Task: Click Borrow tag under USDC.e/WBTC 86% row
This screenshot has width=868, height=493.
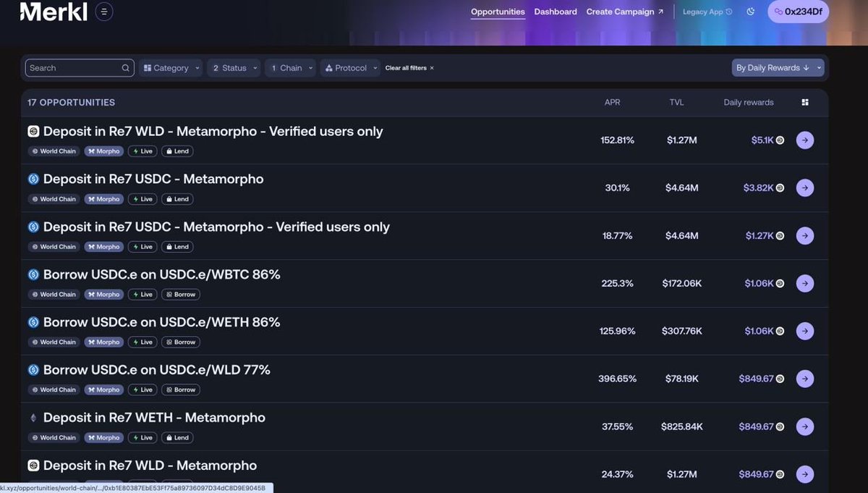Action: tap(181, 295)
